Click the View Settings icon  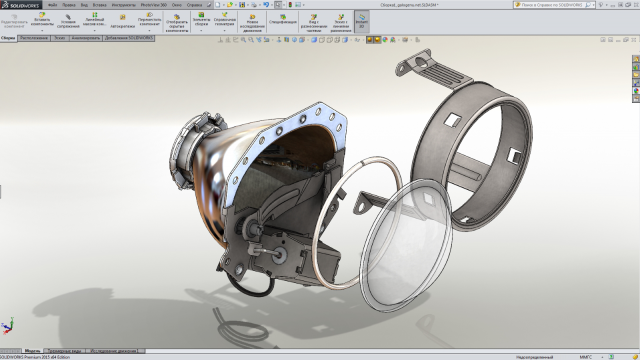(405, 40)
